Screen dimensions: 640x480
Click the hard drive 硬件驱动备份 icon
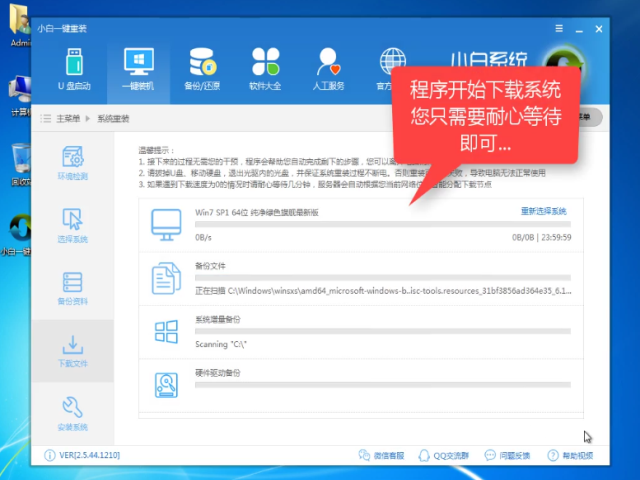[x=163, y=384]
